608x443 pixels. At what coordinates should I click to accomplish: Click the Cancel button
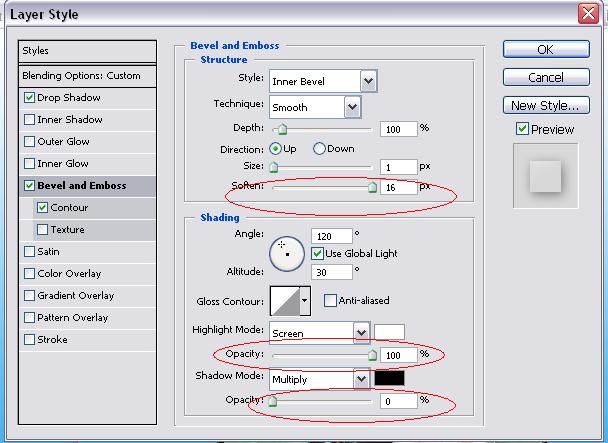[x=546, y=77]
